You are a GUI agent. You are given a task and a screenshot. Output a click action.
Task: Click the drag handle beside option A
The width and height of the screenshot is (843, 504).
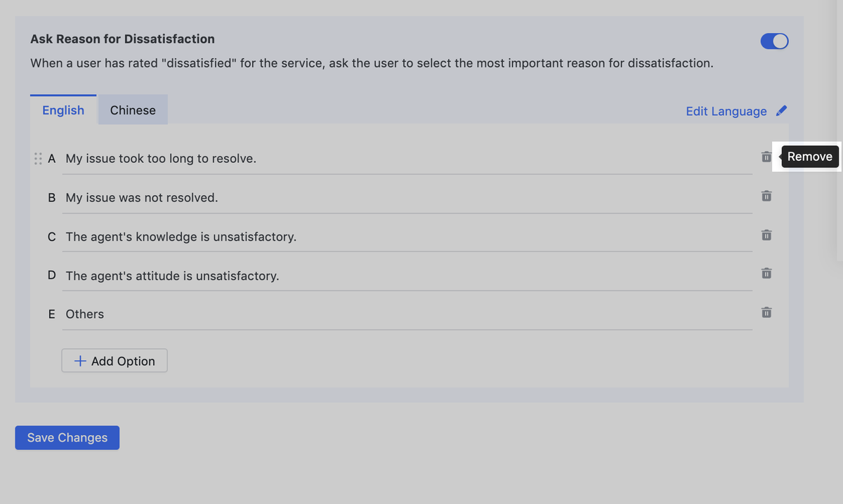tap(38, 159)
